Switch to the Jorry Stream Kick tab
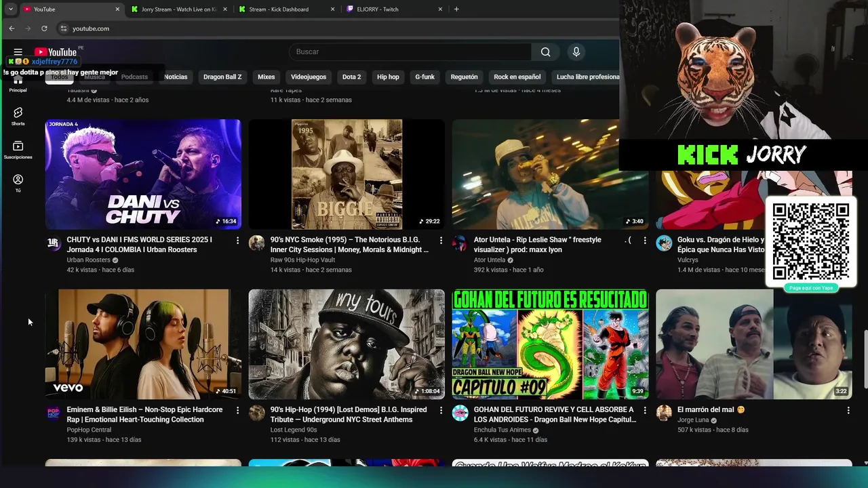 point(178,9)
